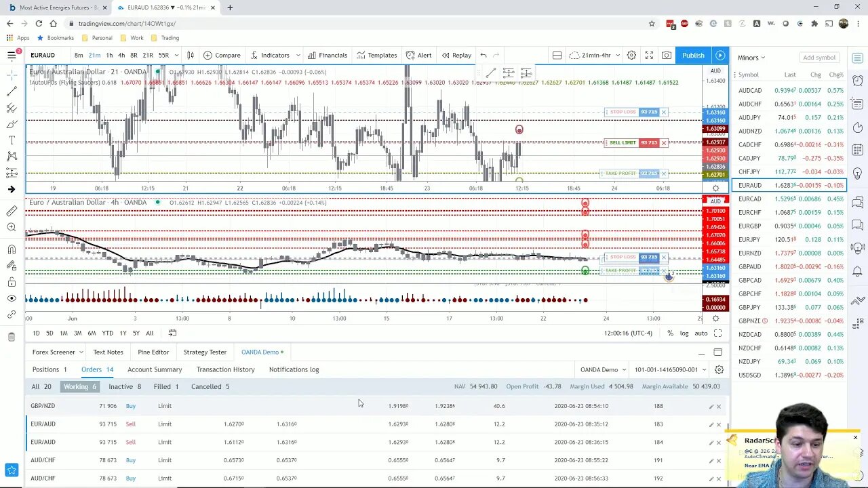Open the Strategy Tester tab
The image size is (868, 488).
(x=205, y=352)
